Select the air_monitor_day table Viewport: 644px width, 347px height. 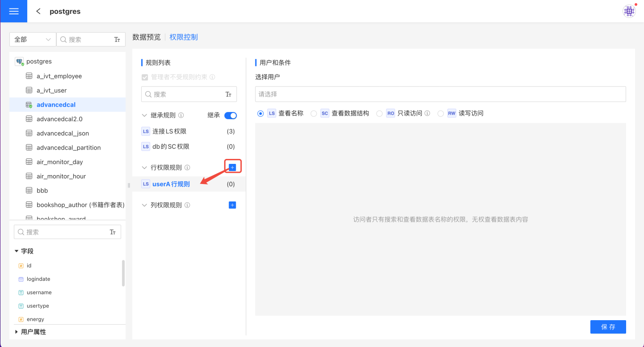pyautogui.click(x=59, y=162)
